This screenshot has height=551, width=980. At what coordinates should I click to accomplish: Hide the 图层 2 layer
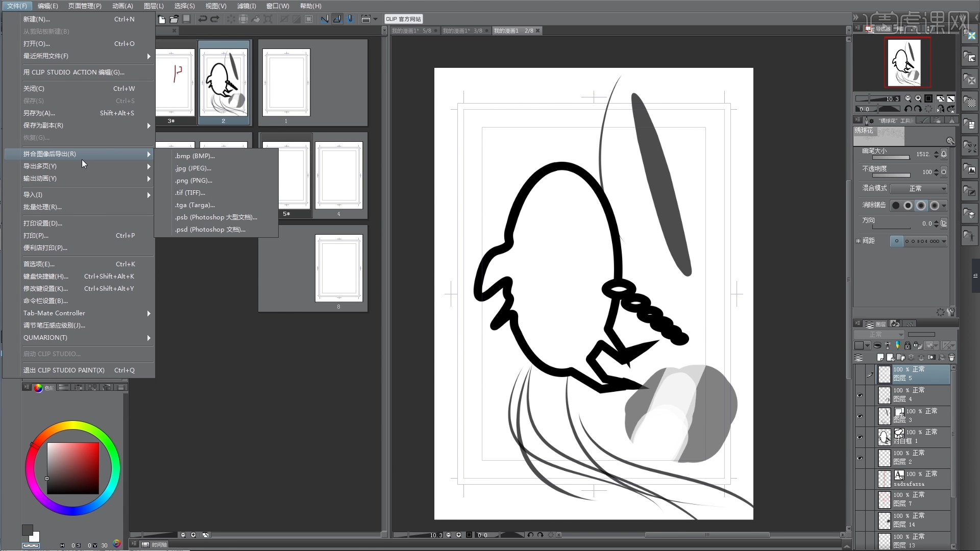coord(860,458)
